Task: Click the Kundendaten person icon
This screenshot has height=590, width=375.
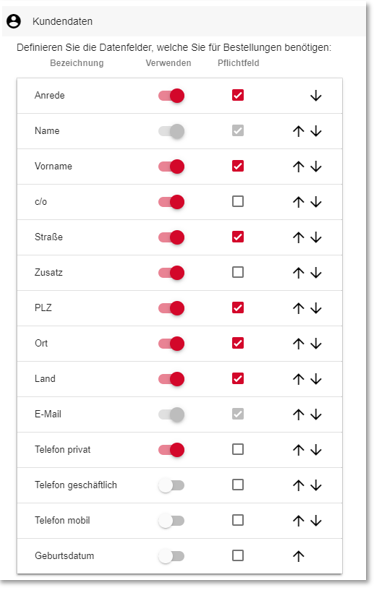Action: [14, 21]
